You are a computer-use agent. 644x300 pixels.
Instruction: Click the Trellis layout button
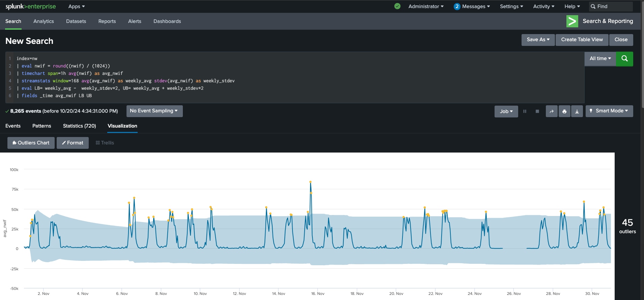(105, 143)
